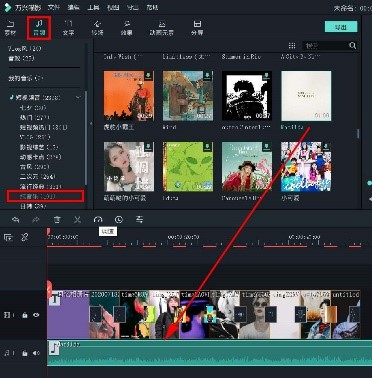
Task: Open the speed gauge tool
Action: tap(98, 219)
